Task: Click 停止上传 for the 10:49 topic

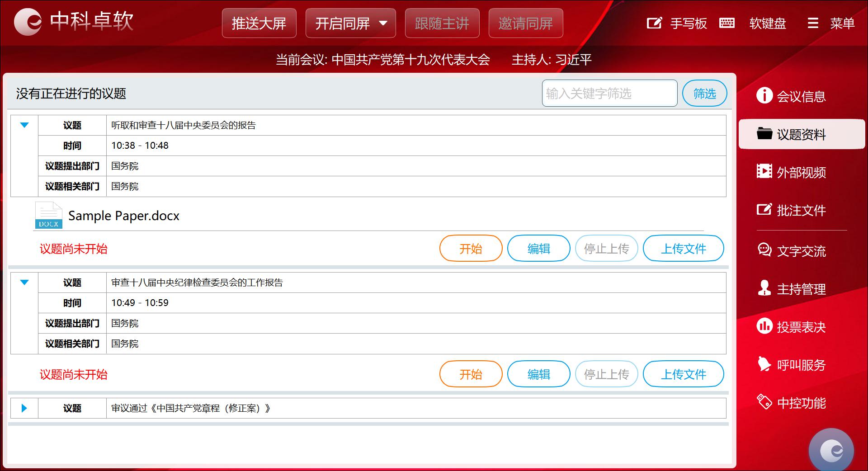Action: [607, 374]
